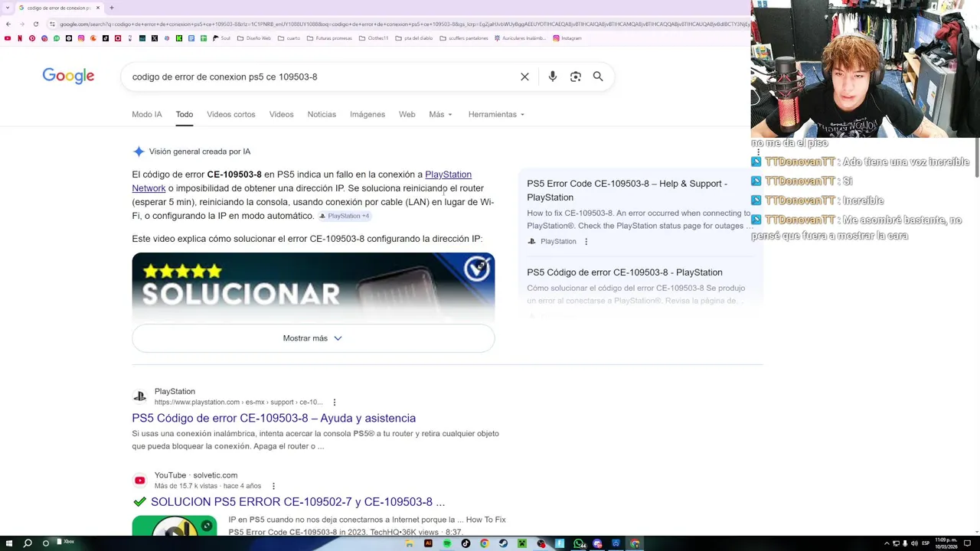Open File Explorer from the taskbar

(410, 543)
